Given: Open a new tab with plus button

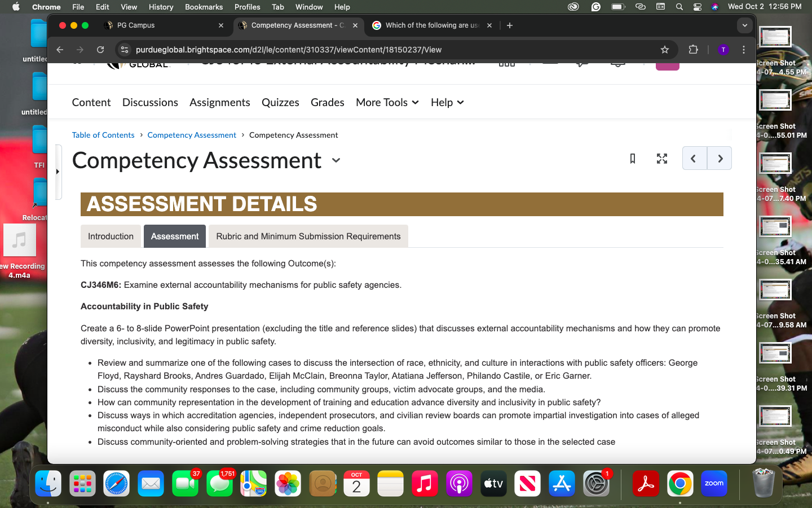Looking at the screenshot, I should (x=510, y=25).
